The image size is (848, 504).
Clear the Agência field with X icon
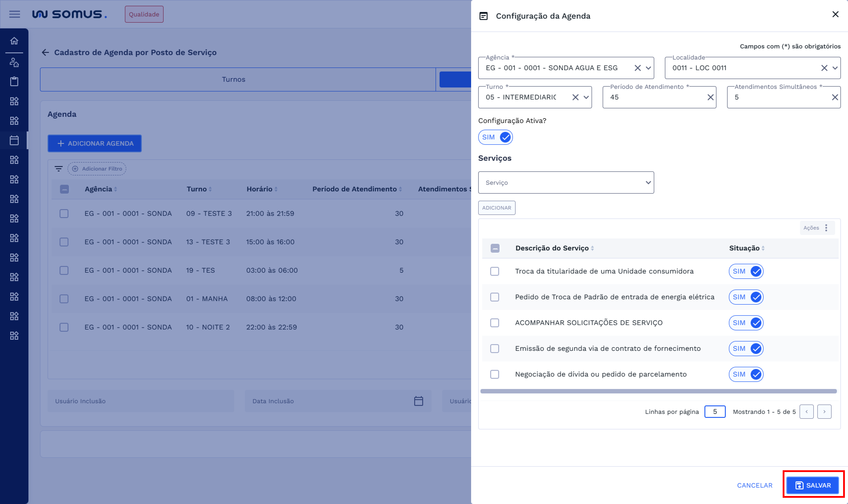point(637,68)
